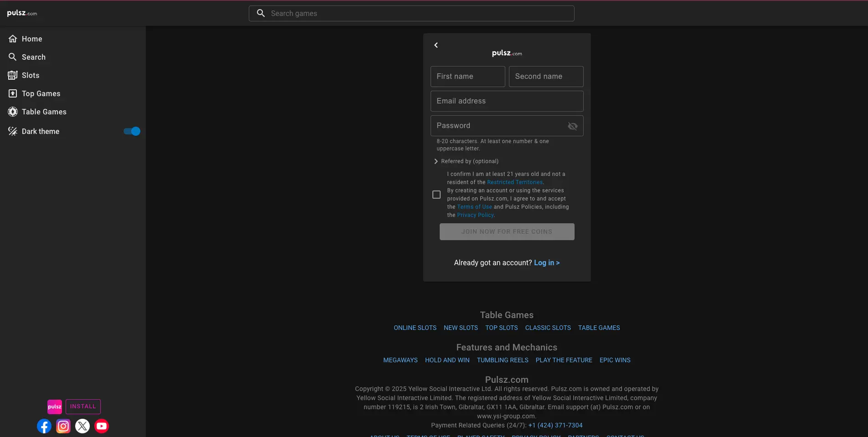The width and height of the screenshot is (868, 437).
Task: Check the age and terms confirmation checkbox
Action: tap(437, 195)
